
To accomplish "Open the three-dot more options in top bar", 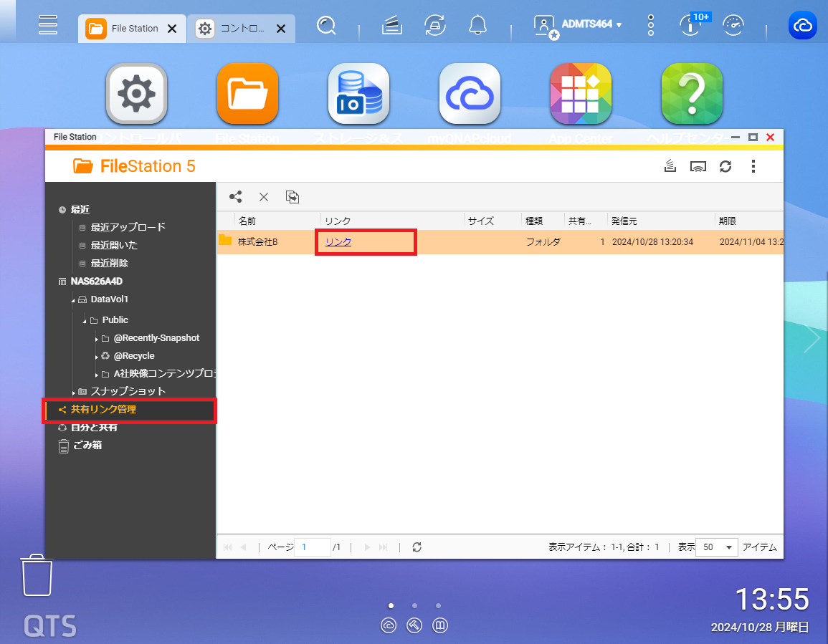I will point(651,25).
